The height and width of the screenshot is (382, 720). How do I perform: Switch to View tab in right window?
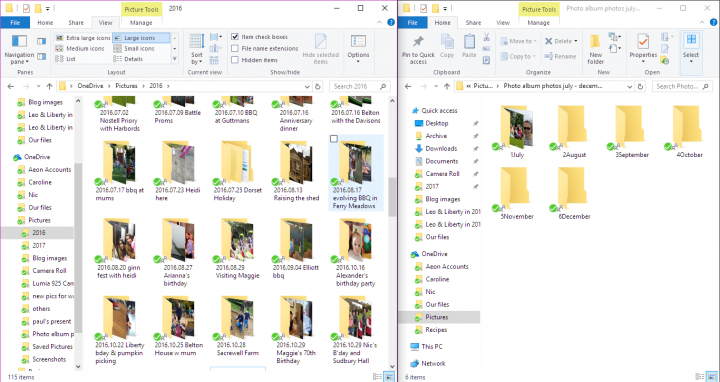tap(503, 22)
